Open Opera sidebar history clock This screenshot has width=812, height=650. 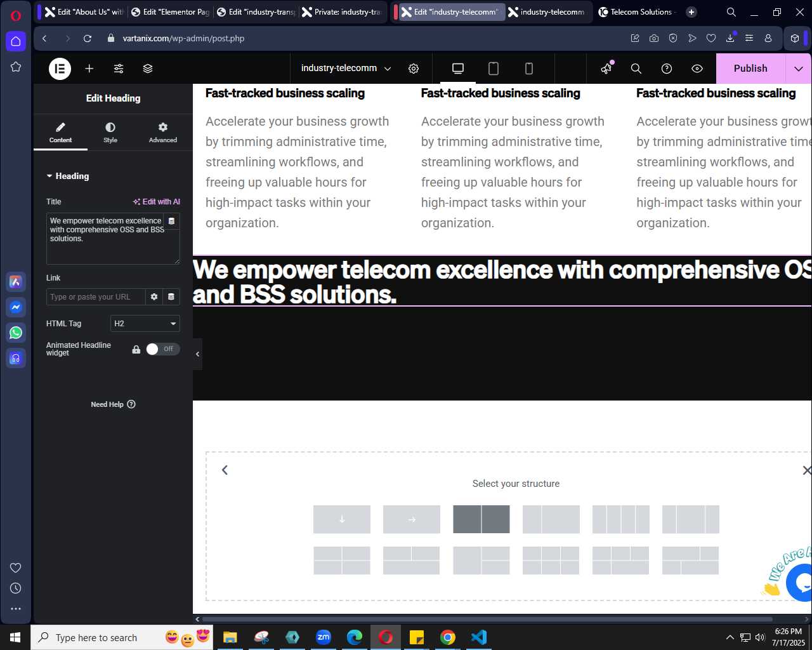(x=16, y=588)
